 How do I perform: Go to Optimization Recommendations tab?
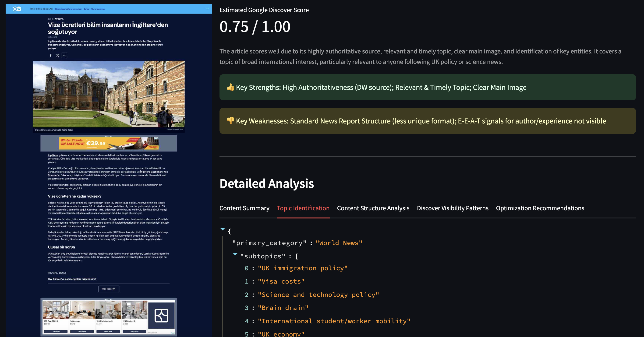point(540,208)
